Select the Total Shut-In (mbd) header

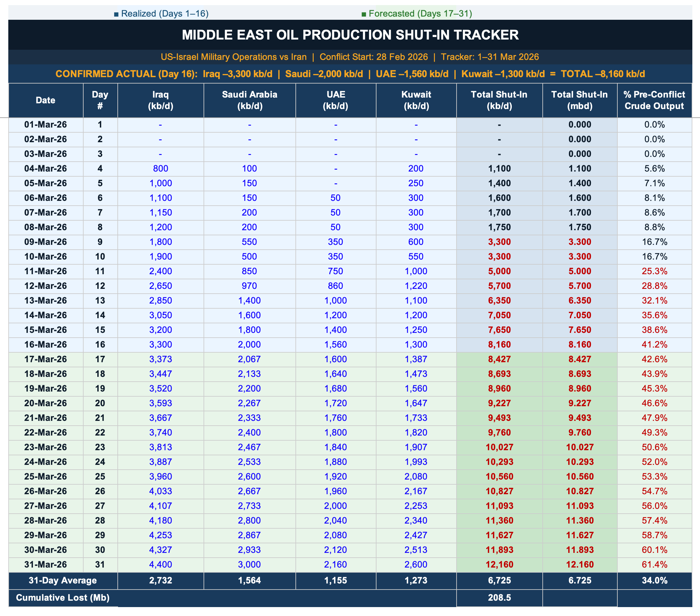pos(579,100)
